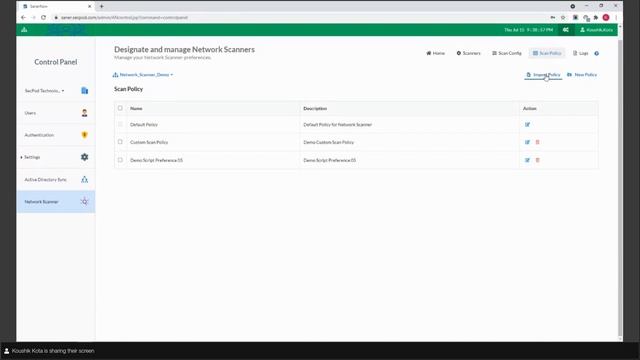This screenshot has width=640, height=360.
Task: Click the Active Directory Sync icon
Action: point(84,180)
